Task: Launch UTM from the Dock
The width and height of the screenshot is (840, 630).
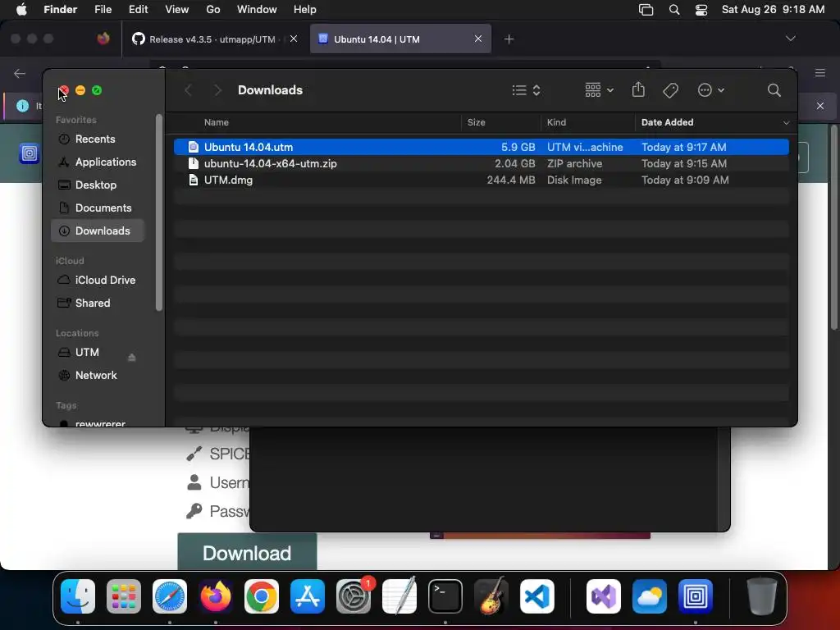Action: coord(696,596)
